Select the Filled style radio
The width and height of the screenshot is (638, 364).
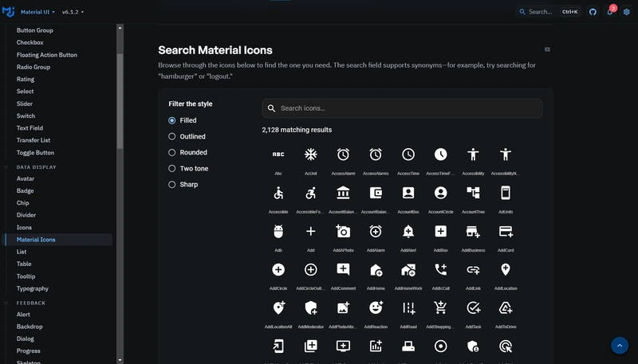point(172,120)
